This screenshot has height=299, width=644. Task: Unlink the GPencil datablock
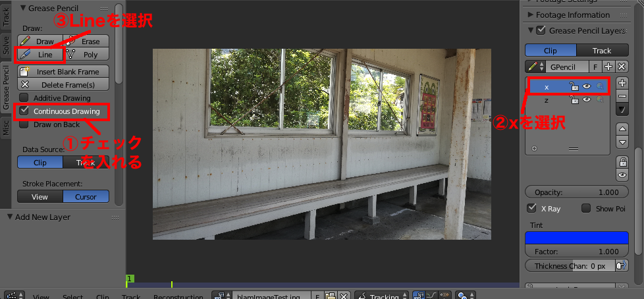tap(622, 67)
